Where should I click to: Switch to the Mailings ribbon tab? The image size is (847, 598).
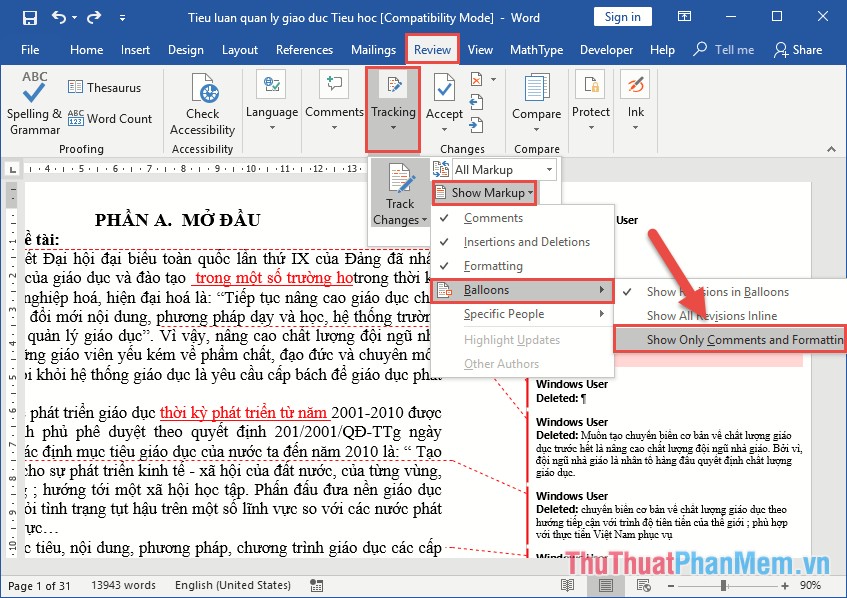point(373,49)
